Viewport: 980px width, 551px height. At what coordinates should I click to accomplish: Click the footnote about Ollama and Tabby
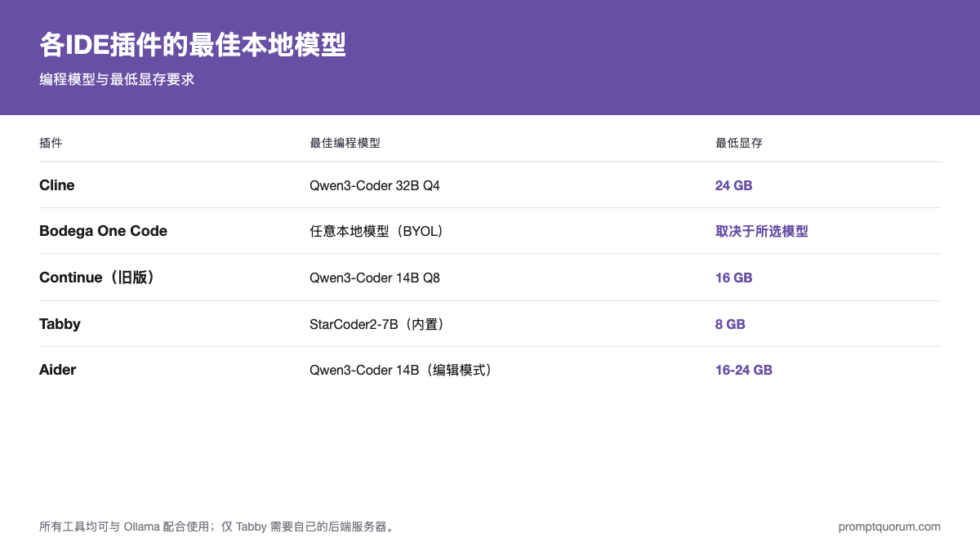(219, 527)
